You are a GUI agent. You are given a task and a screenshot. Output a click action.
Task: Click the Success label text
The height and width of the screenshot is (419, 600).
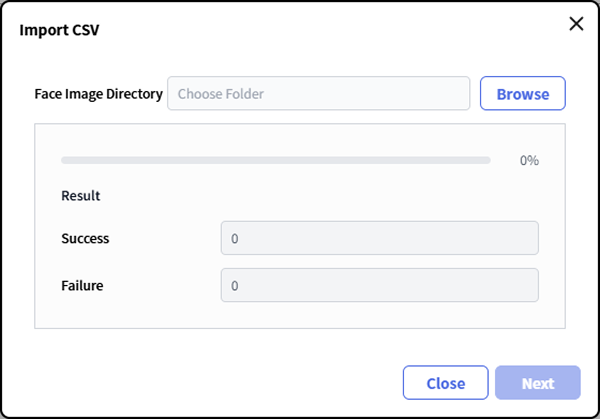pyautogui.click(x=85, y=239)
